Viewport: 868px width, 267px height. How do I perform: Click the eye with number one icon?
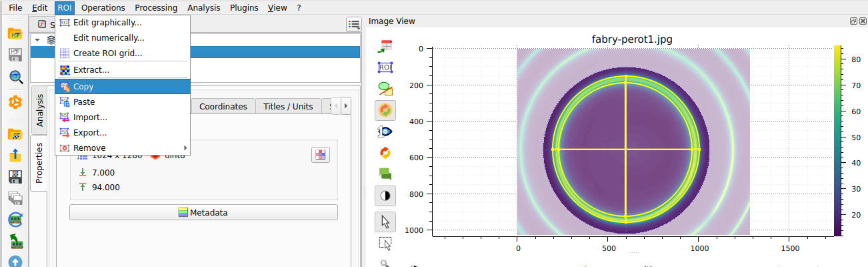385,131
